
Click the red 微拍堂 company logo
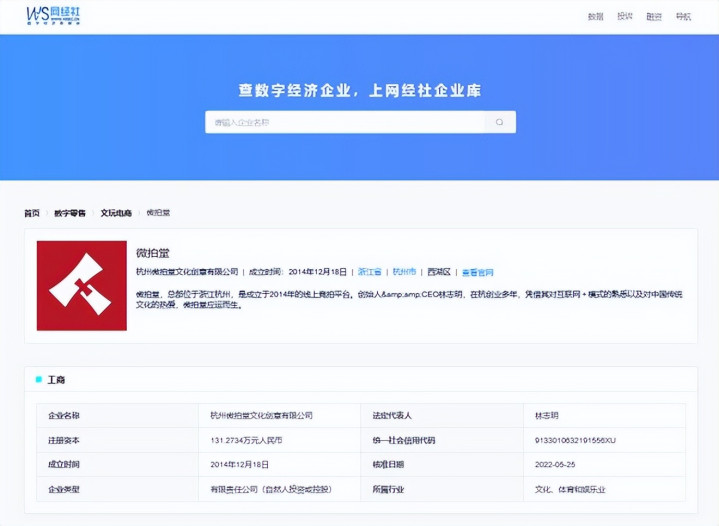(x=82, y=286)
